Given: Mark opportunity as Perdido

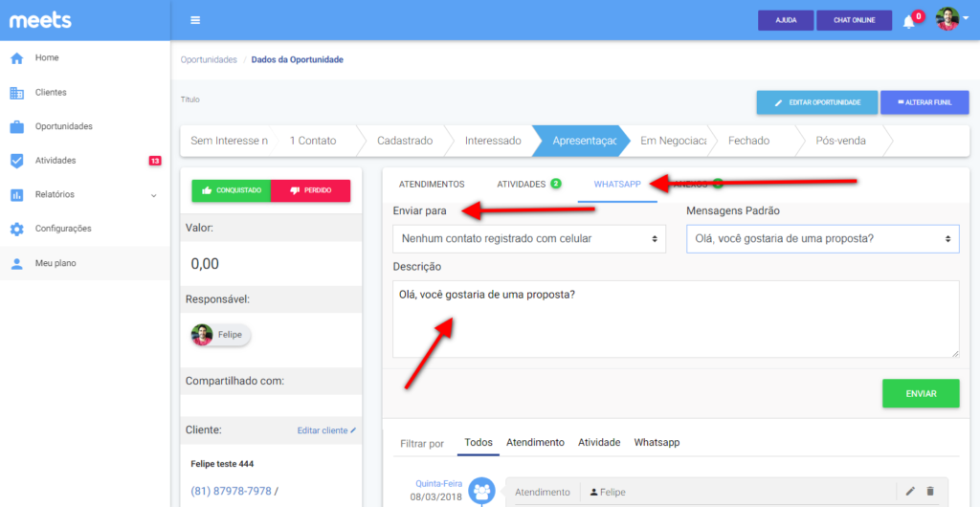Looking at the screenshot, I should point(311,190).
